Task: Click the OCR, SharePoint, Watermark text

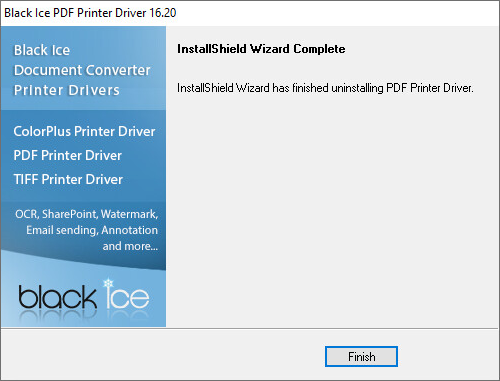Action: pyautogui.click(x=87, y=214)
